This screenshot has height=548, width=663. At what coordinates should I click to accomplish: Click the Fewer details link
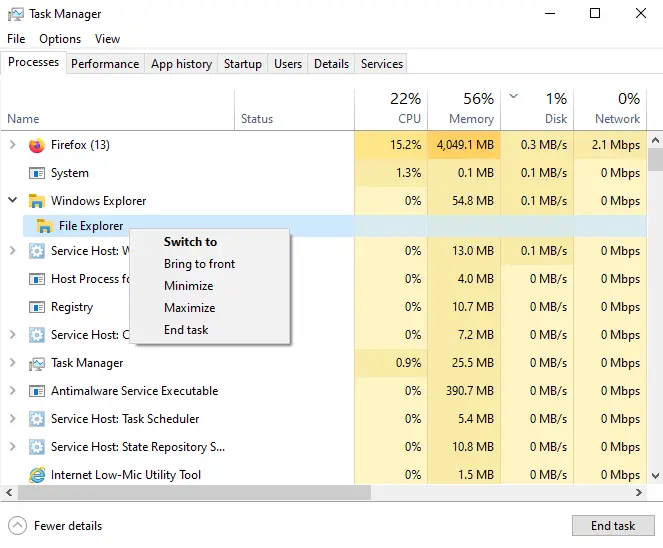tap(68, 526)
